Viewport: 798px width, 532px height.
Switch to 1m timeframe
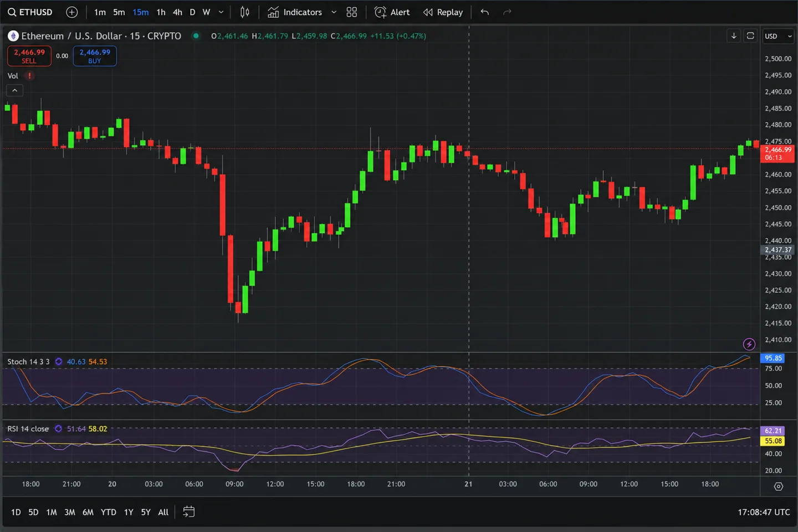tap(100, 12)
